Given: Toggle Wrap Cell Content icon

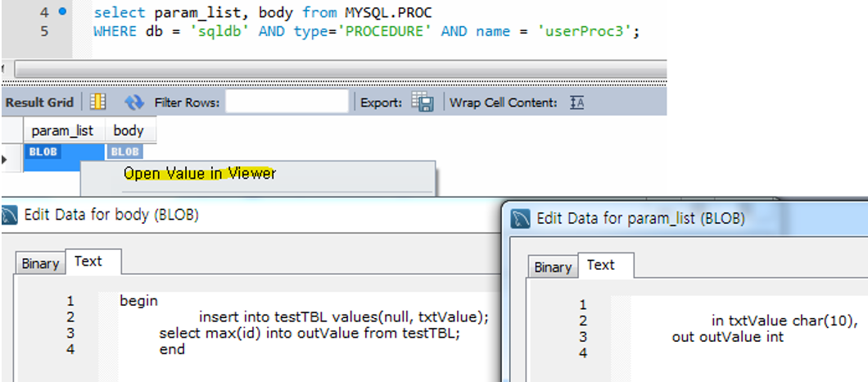Looking at the screenshot, I should pos(576,102).
